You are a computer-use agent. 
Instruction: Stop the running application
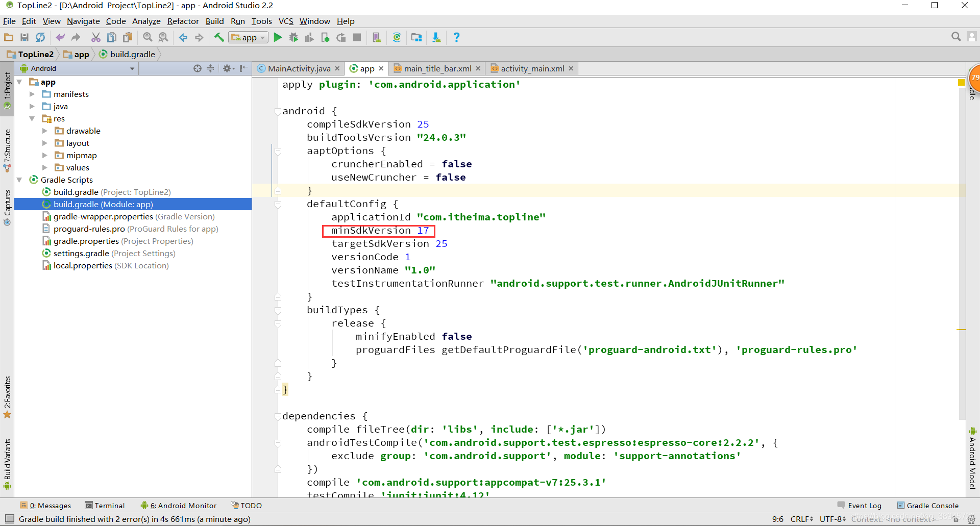click(x=357, y=37)
